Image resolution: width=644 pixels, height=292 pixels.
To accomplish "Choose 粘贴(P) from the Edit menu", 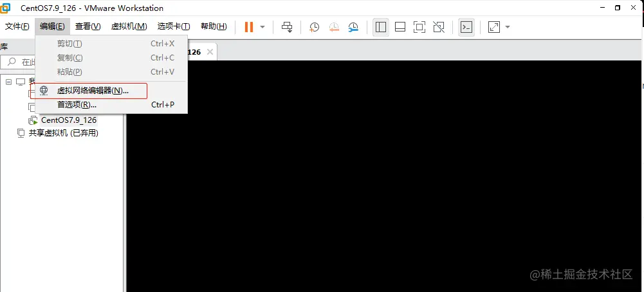I will tap(111, 72).
